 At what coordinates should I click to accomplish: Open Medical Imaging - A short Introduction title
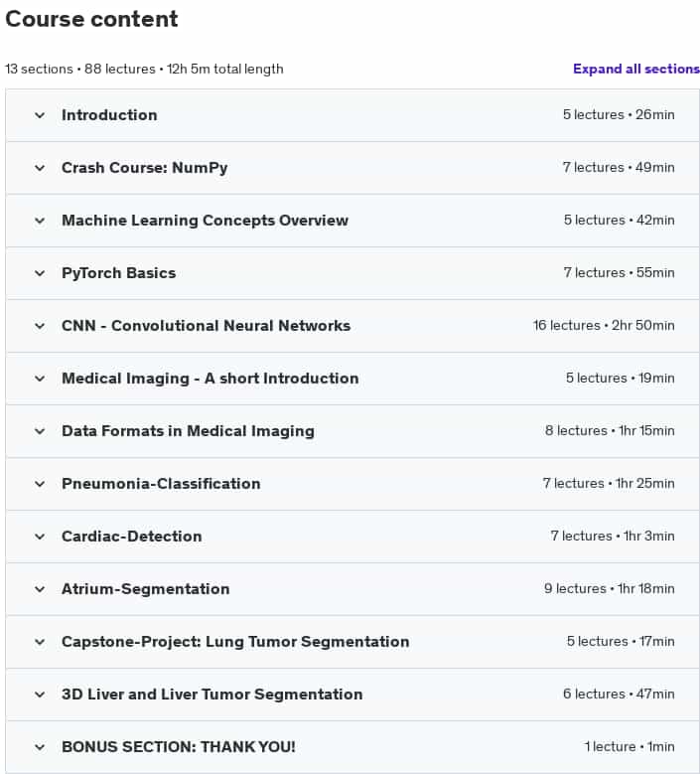[x=210, y=379]
